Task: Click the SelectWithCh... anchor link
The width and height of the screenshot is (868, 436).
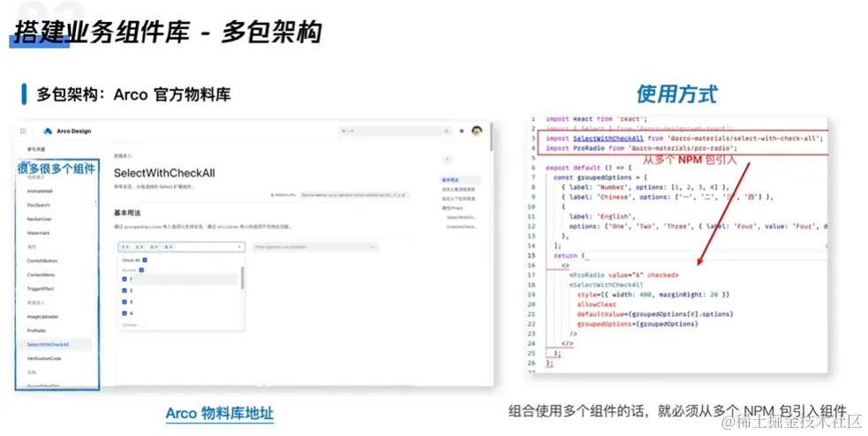Action: (462, 217)
